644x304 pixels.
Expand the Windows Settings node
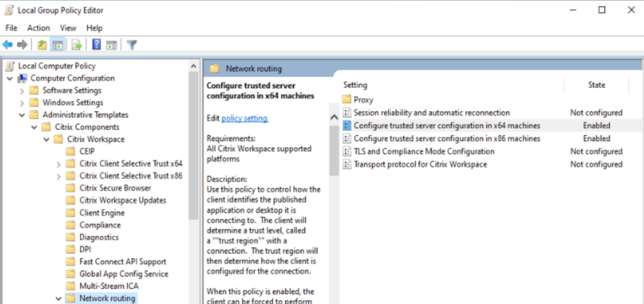point(22,103)
